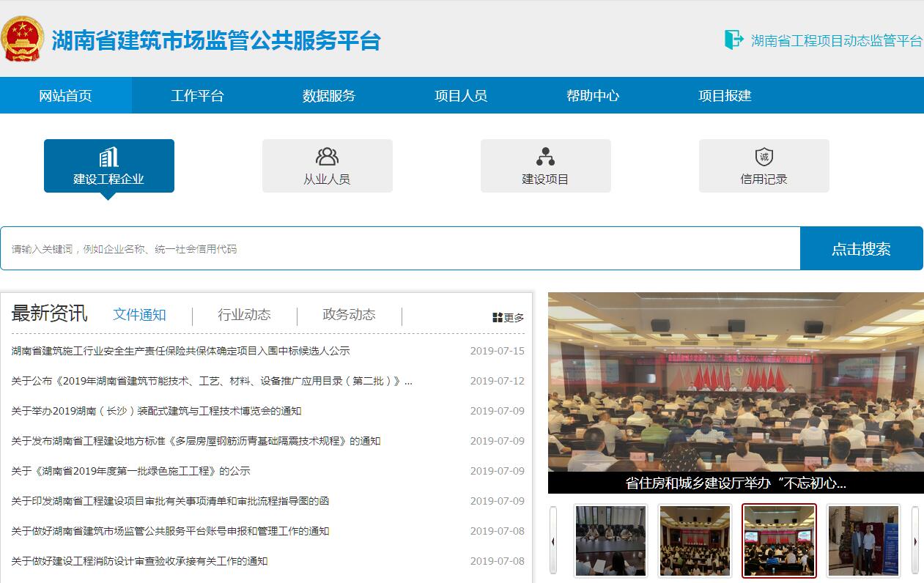924x583 pixels.
Task: Click the national emblem logo
Action: click(x=23, y=40)
